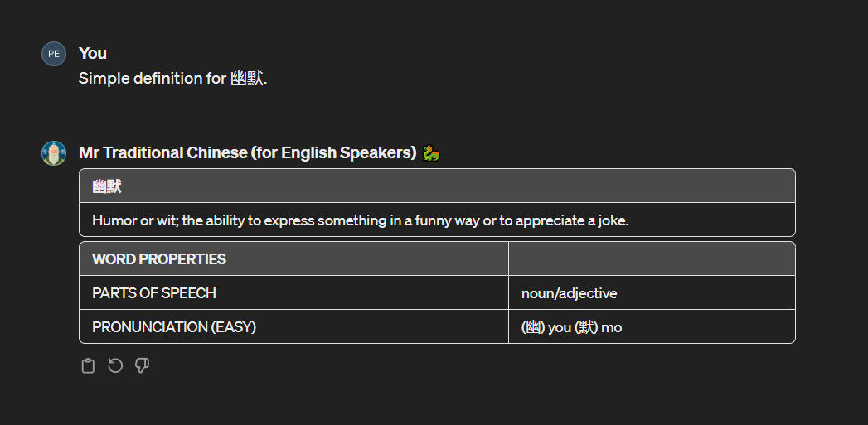Open the Mr Traditional Chinese avatar image
The width and height of the screenshot is (868, 425).
(54, 153)
